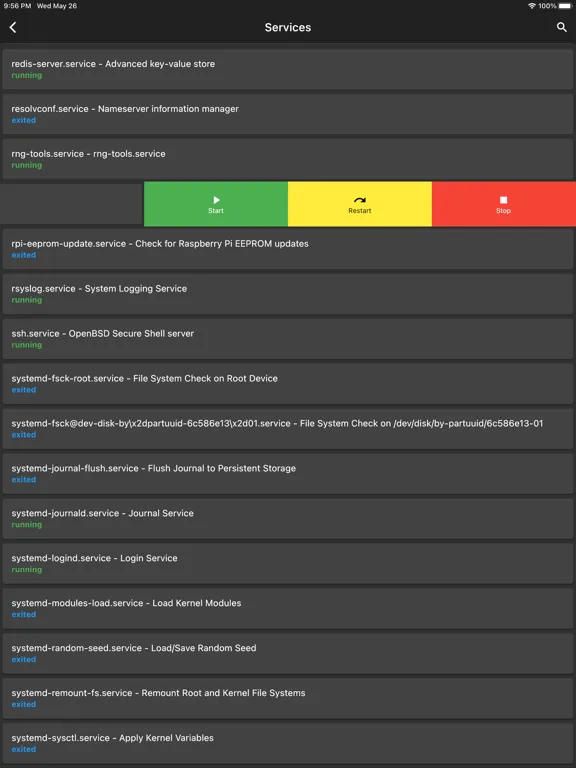Click the running status under redis-server.service
The image size is (576, 768).
pyautogui.click(x=27, y=75)
